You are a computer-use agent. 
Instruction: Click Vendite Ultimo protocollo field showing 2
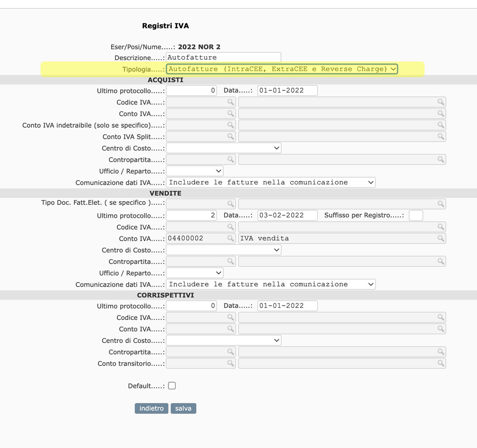coord(191,215)
